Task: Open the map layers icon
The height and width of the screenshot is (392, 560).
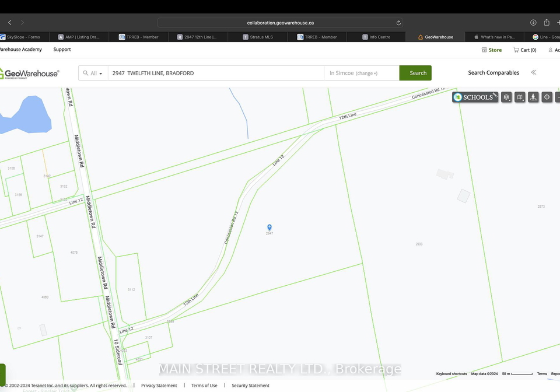Action: click(506, 97)
